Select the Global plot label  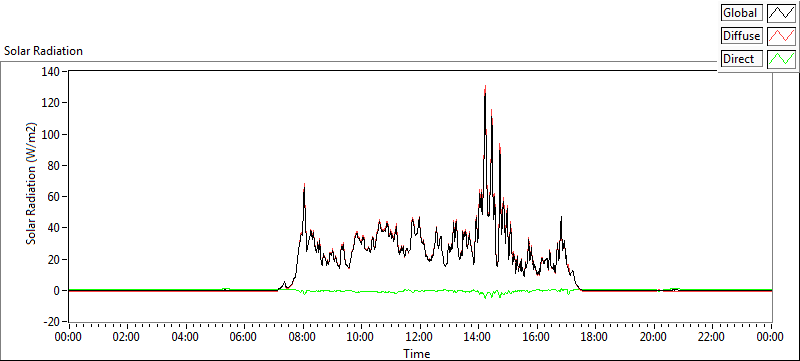(x=741, y=13)
